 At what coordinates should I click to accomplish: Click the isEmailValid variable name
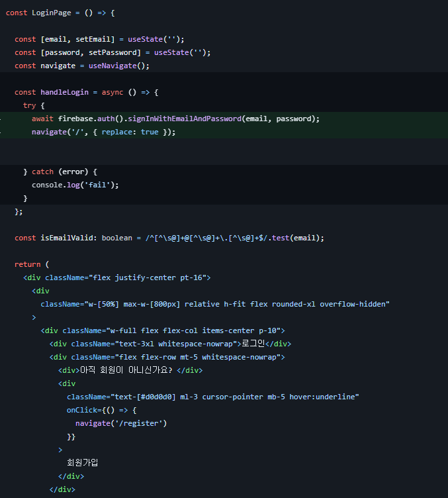(x=67, y=238)
